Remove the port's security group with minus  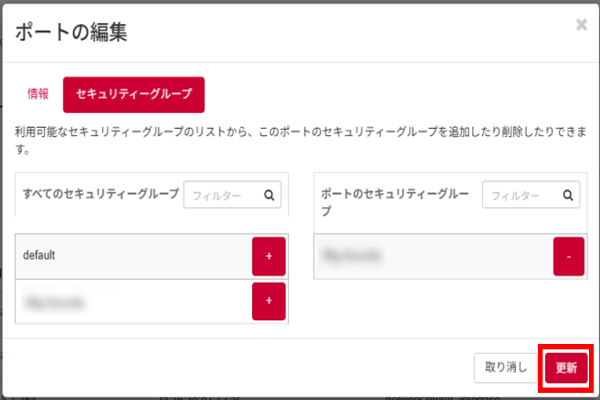tap(568, 257)
